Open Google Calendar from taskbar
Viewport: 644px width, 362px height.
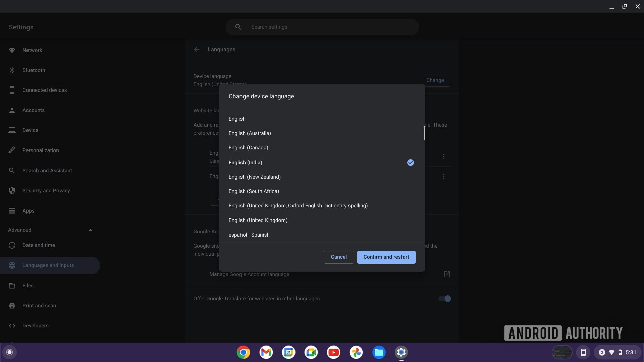(288, 352)
